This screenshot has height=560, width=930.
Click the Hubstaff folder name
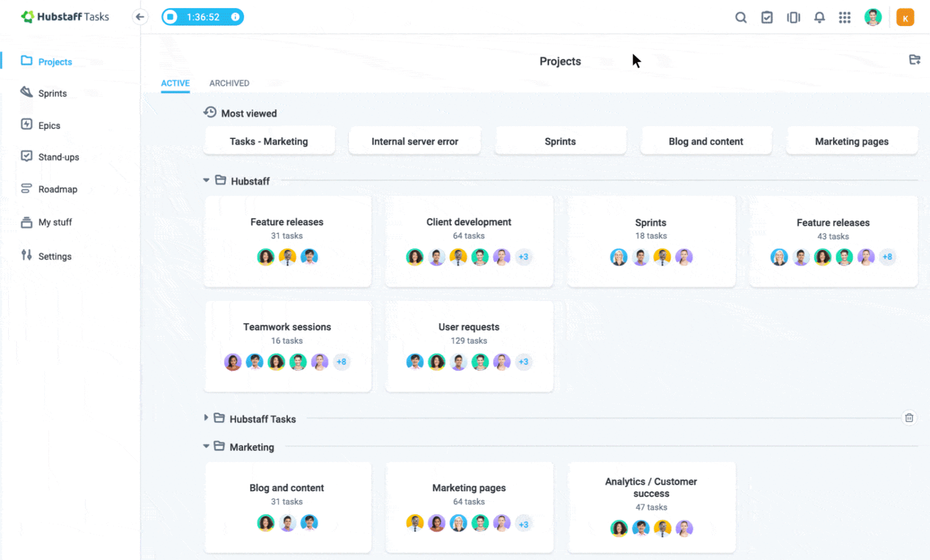coord(251,181)
